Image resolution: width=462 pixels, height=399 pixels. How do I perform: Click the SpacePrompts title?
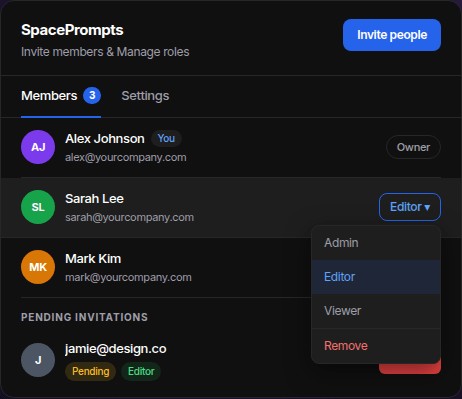coord(72,30)
